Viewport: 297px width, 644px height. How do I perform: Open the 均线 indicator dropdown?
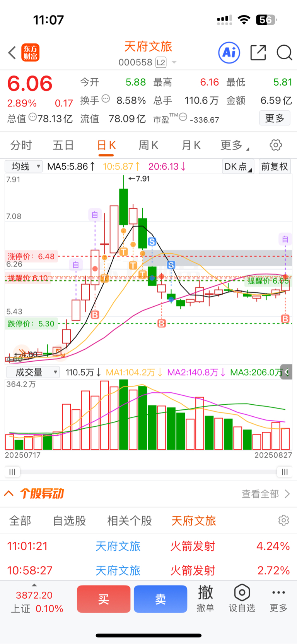pyautogui.click(x=24, y=167)
